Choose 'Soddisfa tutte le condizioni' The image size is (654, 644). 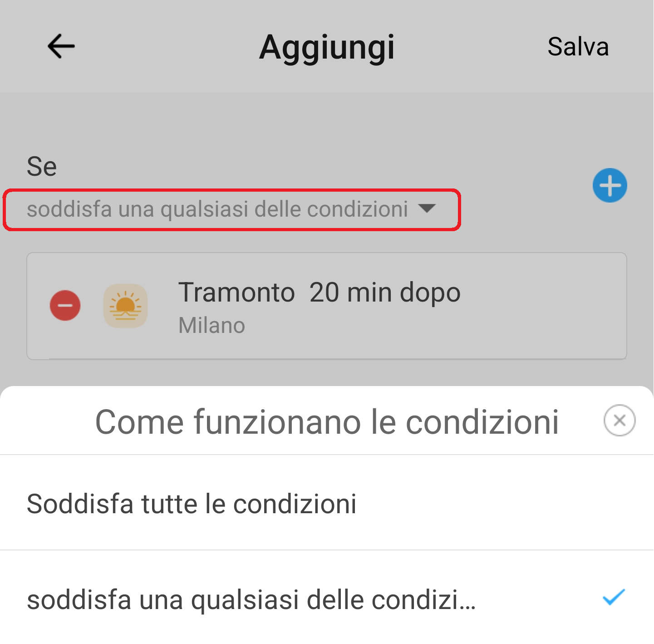coord(327,503)
